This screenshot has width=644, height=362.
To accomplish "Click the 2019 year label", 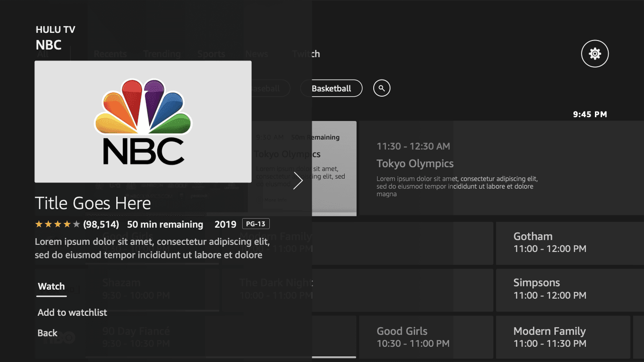I will 225,224.
